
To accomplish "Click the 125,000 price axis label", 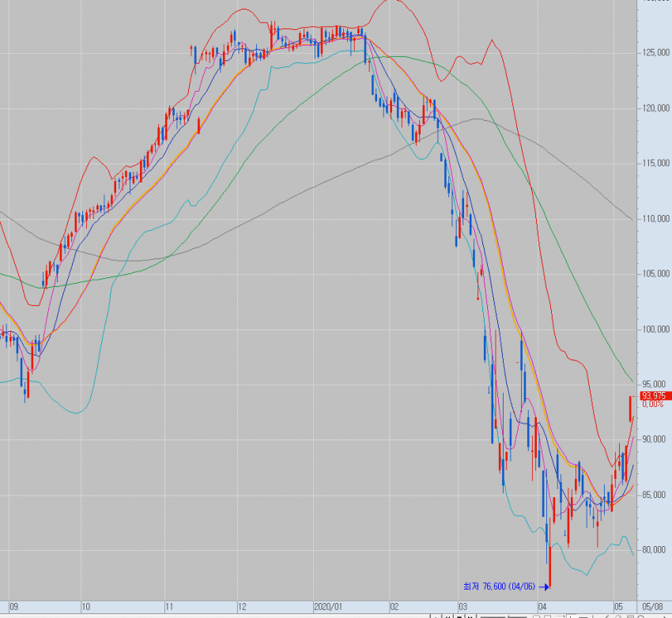I will pos(655,53).
